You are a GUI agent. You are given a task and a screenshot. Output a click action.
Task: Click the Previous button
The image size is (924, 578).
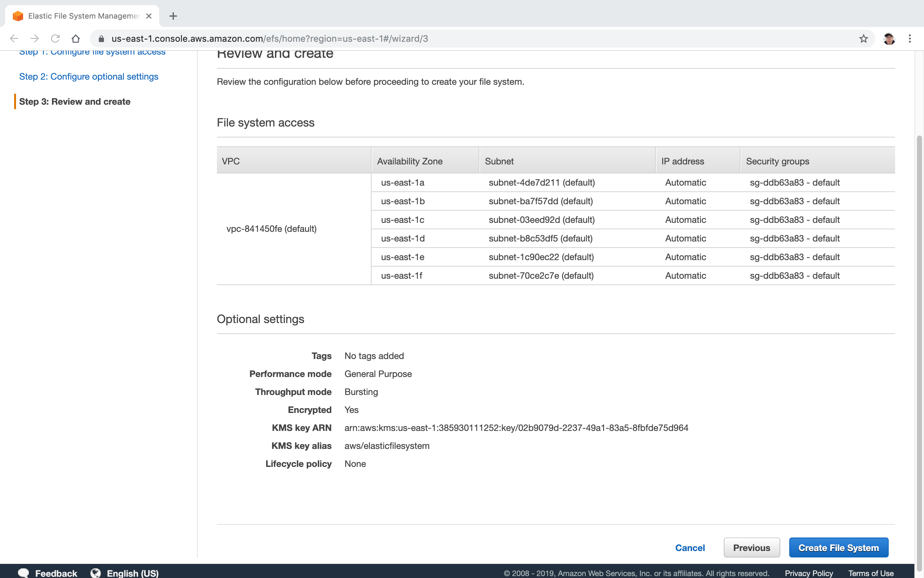click(x=751, y=547)
